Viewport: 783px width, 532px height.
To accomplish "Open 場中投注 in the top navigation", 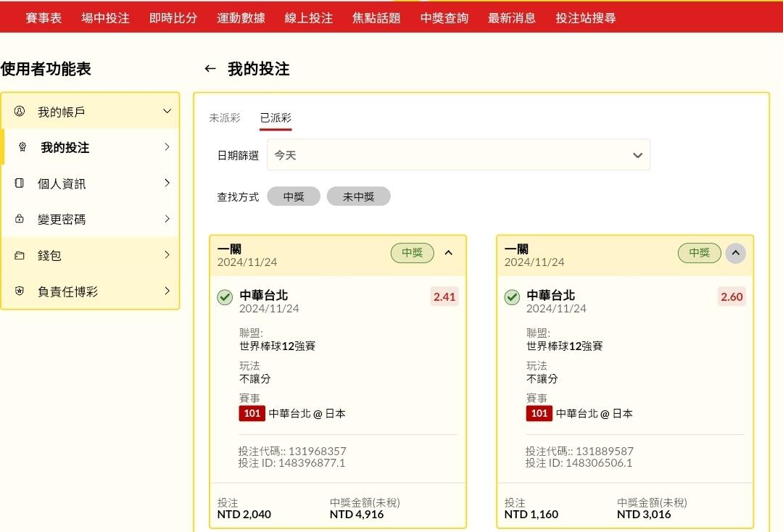I will 105,18.
